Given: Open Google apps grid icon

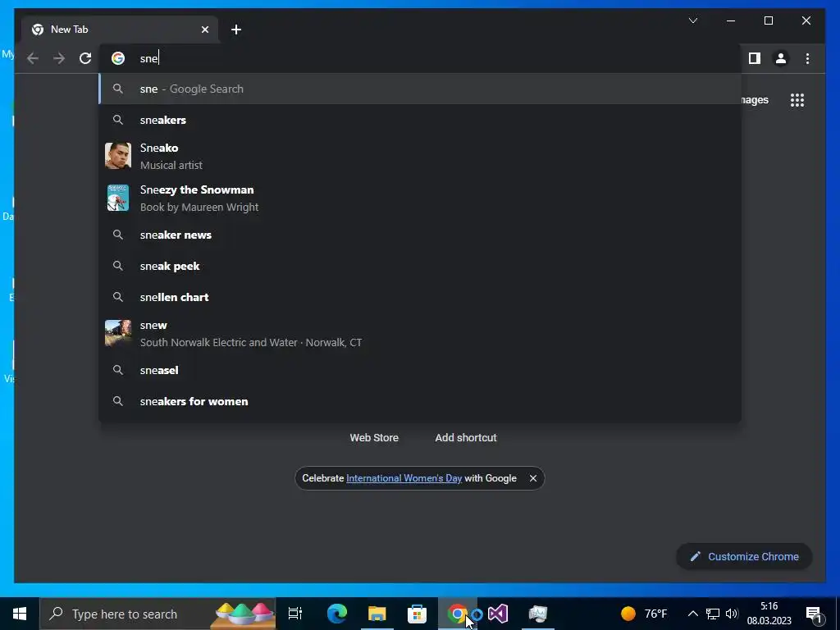Looking at the screenshot, I should click(797, 100).
